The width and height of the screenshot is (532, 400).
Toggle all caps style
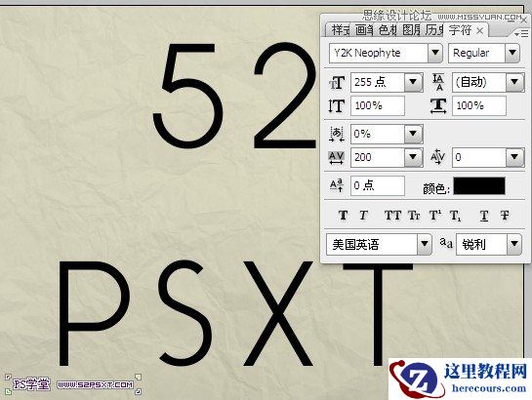coord(392,216)
